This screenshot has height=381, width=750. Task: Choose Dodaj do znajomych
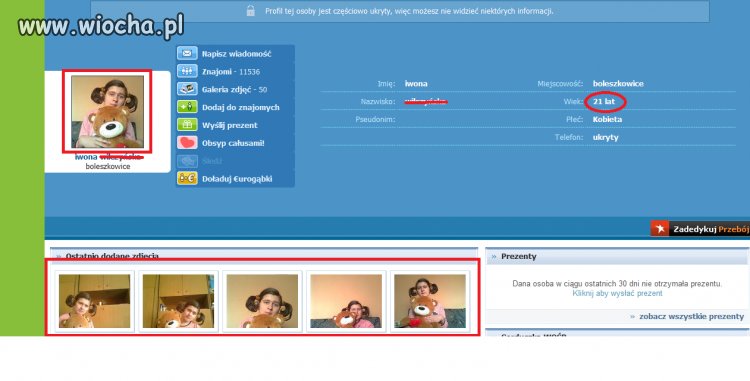(x=241, y=108)
